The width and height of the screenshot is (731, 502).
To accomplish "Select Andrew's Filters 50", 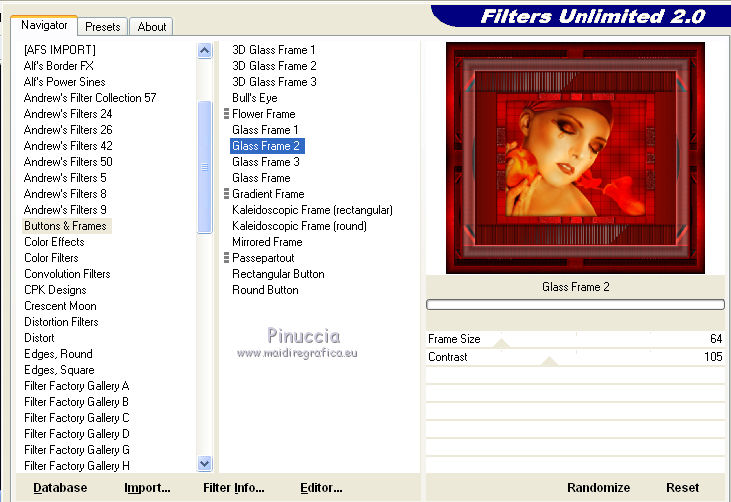I will pyautogui.click(x=68, y=162).
